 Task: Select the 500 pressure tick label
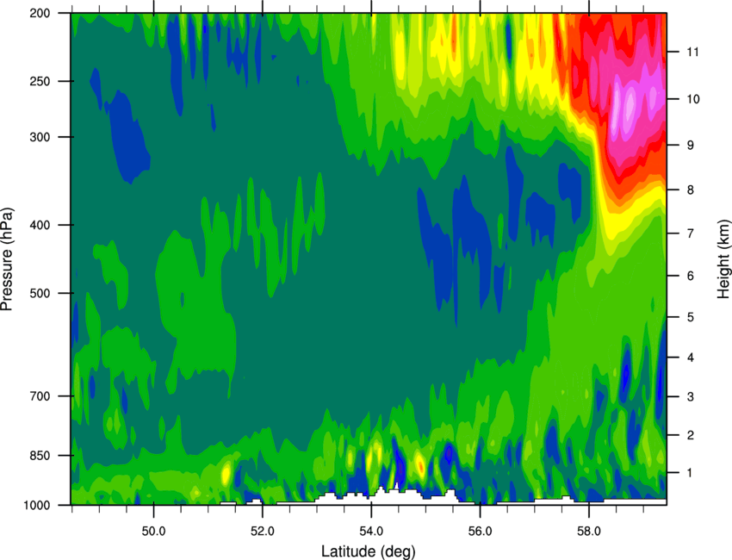tap(40, 293)
